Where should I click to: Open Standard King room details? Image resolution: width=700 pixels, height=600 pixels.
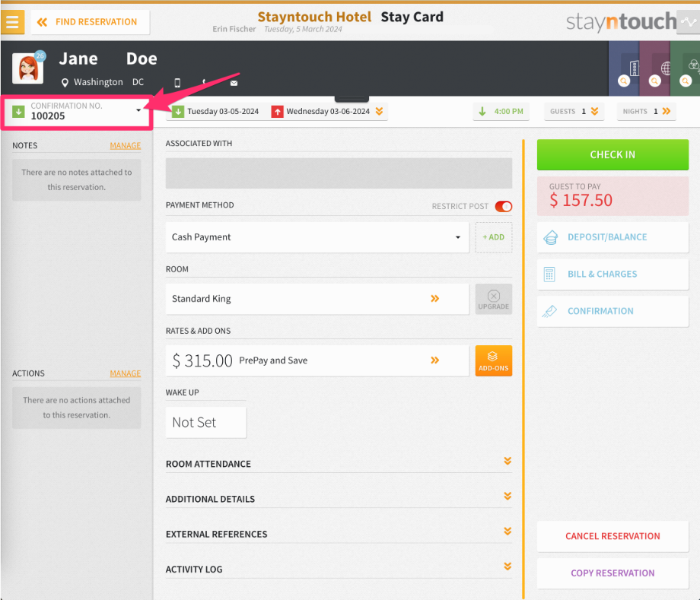click(x=317, y=299)
